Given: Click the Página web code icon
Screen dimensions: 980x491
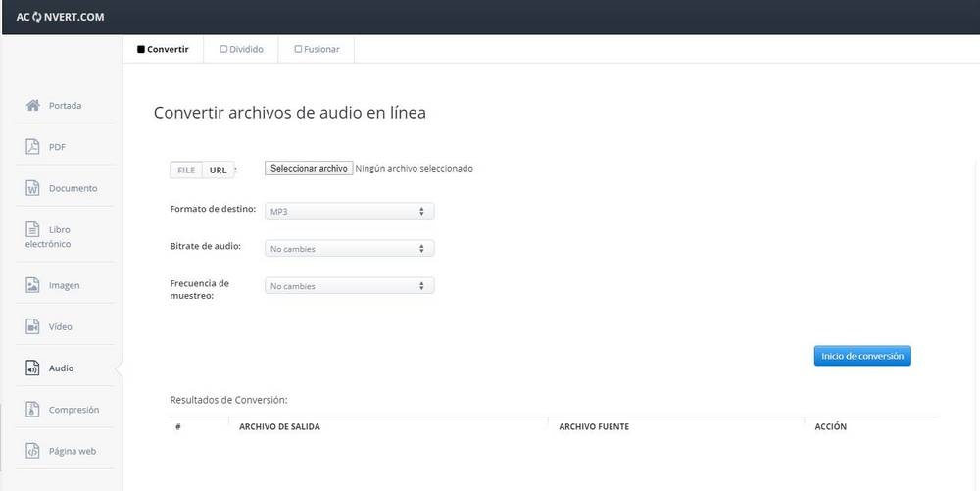Looking at the screenshot, I should coord(32,451).
